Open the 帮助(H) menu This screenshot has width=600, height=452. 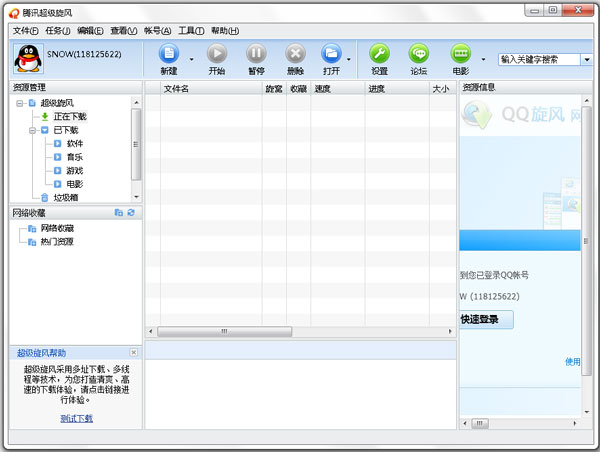(225, 31)
